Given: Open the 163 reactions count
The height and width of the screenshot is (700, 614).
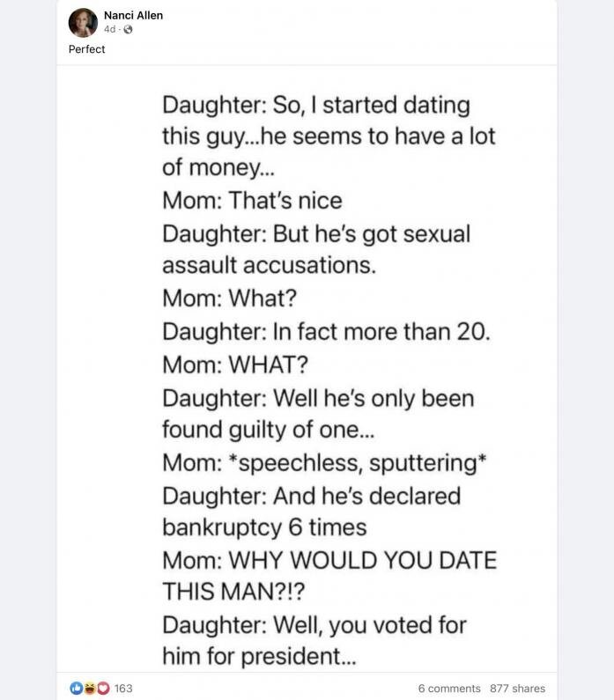Looking at the screenshot, I should pyautogui.click(x=123, y=688).
